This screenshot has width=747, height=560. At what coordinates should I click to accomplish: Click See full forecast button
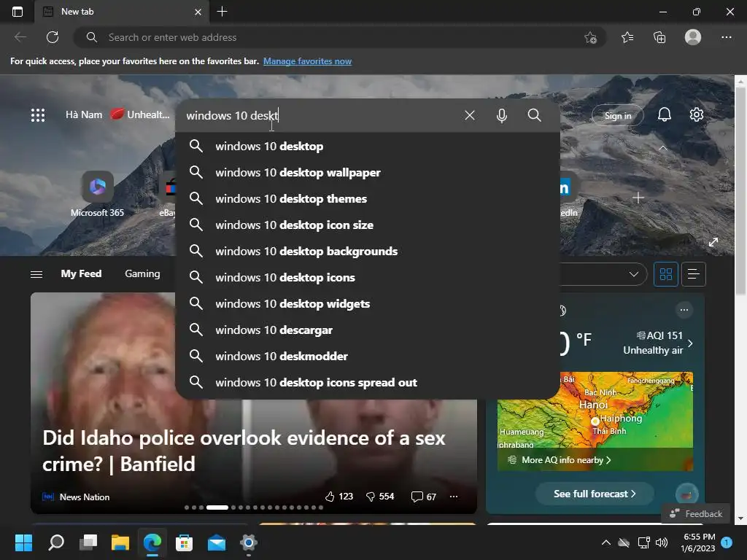click(594, 494)
